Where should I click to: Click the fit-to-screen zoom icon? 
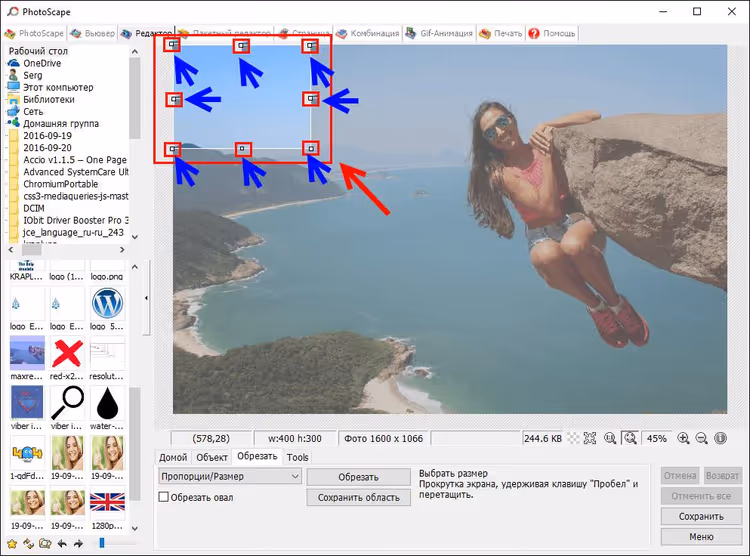click(590, 438)
